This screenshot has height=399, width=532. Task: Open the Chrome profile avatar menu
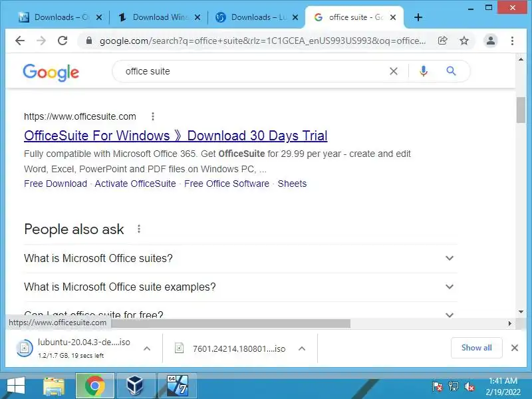click(490, 41)
